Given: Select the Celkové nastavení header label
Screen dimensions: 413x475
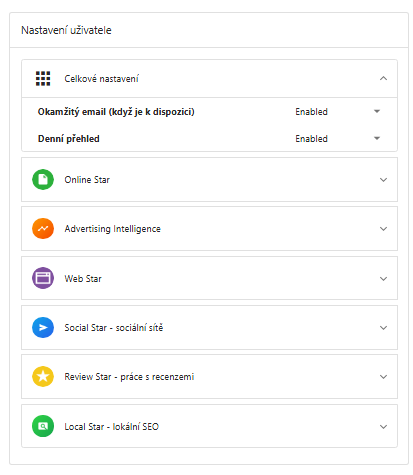Looking at the screenshot, I should [x=101, y=79].
